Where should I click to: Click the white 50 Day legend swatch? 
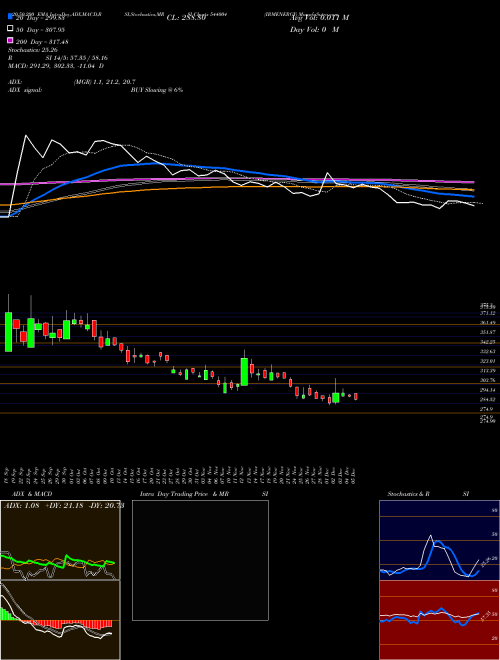tap(11, 29)
